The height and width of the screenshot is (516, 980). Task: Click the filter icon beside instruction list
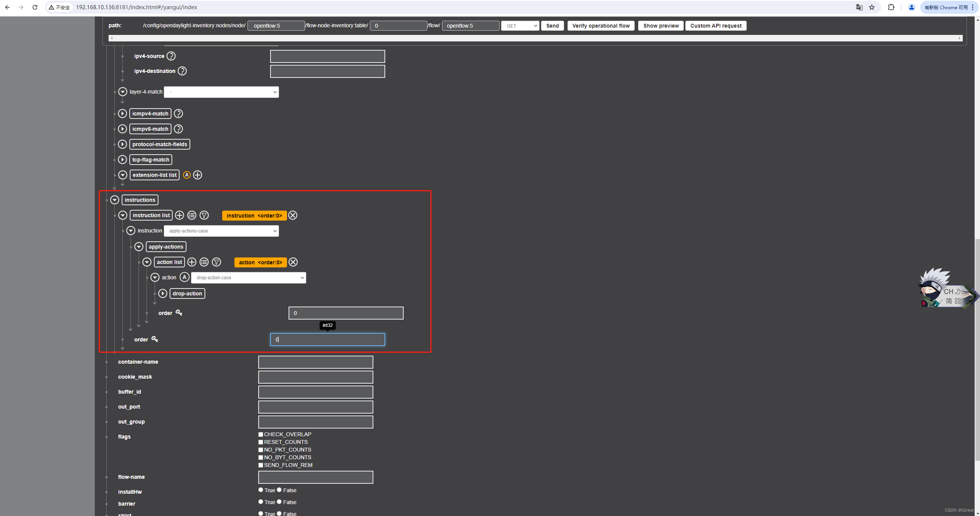coord(204,215)
